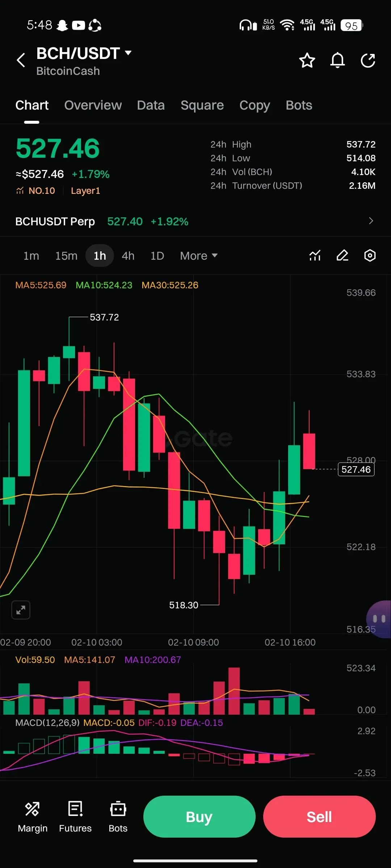Select the 15m timeframe
This screenshot has width=391, height=868.
(x=66, y=256)
